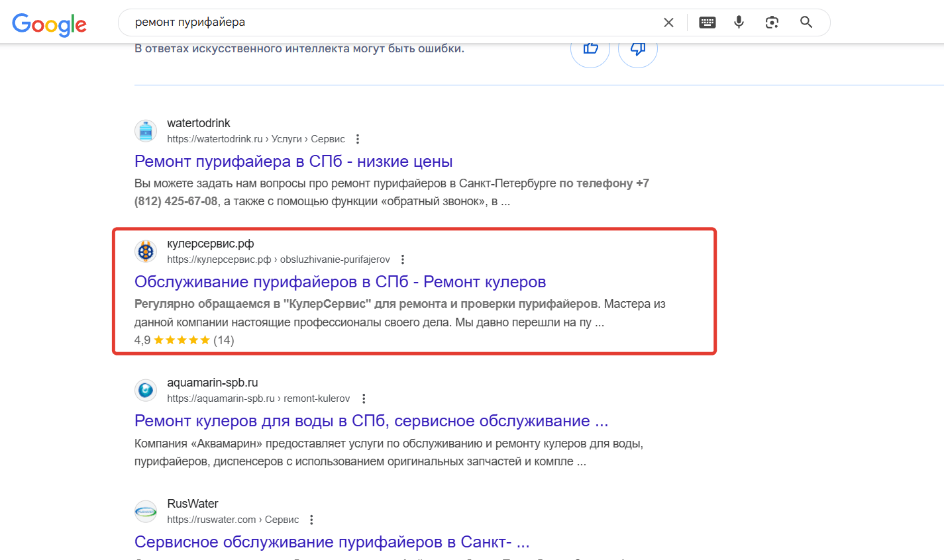Give thumbs up to AI answer
The width and height of the screenshot is (944, 560).
click(x=590, y=49)
